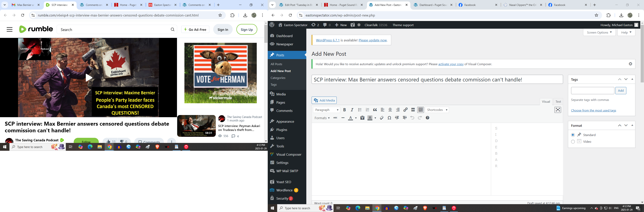Viewport: 644px width, 212px height.
Task: Toggle strikethrough text formatting
Action: click(x=335, y=118)
